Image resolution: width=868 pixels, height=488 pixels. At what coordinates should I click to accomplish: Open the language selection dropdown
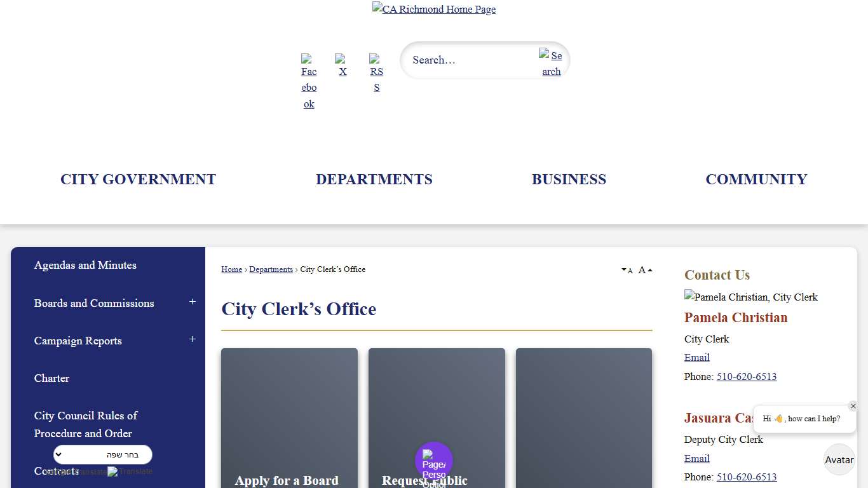[x=102, y=454]
